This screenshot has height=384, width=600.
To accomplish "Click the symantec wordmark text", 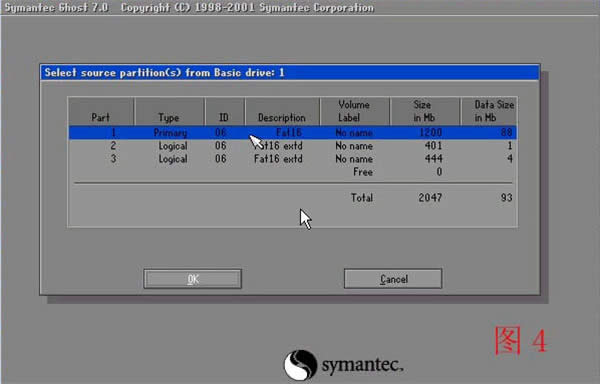I will [362, 365].
